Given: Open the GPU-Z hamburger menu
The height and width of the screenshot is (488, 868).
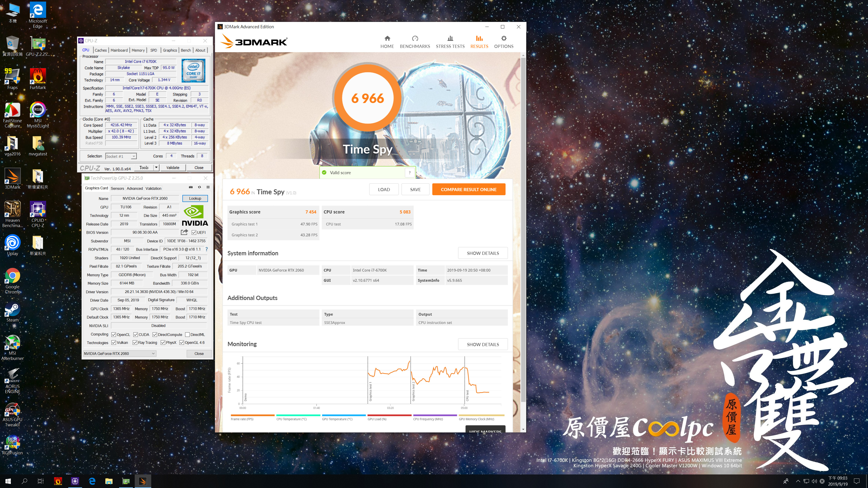Looking at the screenshot, I should 208,187.
